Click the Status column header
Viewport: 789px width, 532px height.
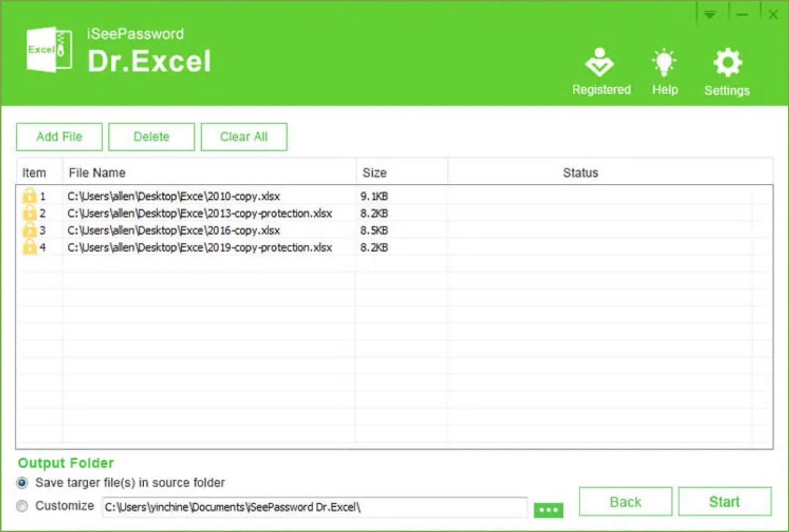[x=580, y=173]
